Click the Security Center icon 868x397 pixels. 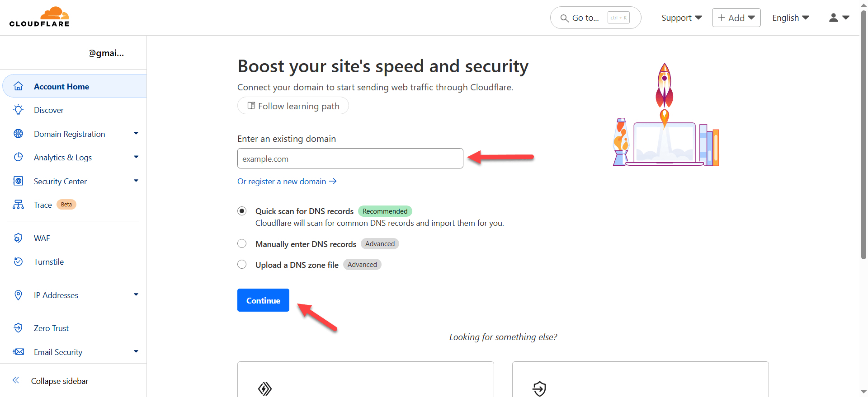18,181
